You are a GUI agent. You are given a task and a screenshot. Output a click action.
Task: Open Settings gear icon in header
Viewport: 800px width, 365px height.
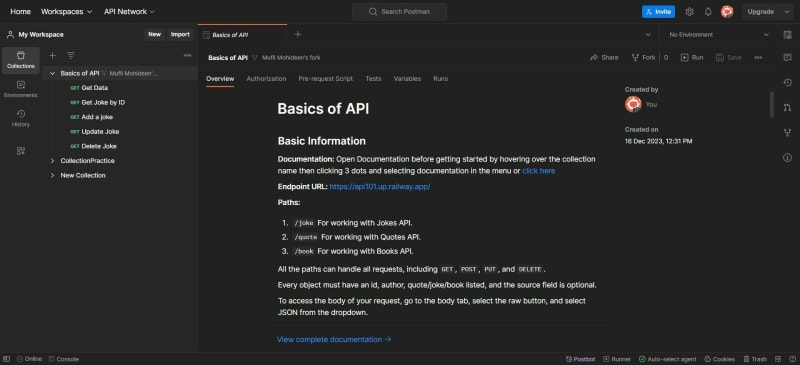tap(689, 12)
